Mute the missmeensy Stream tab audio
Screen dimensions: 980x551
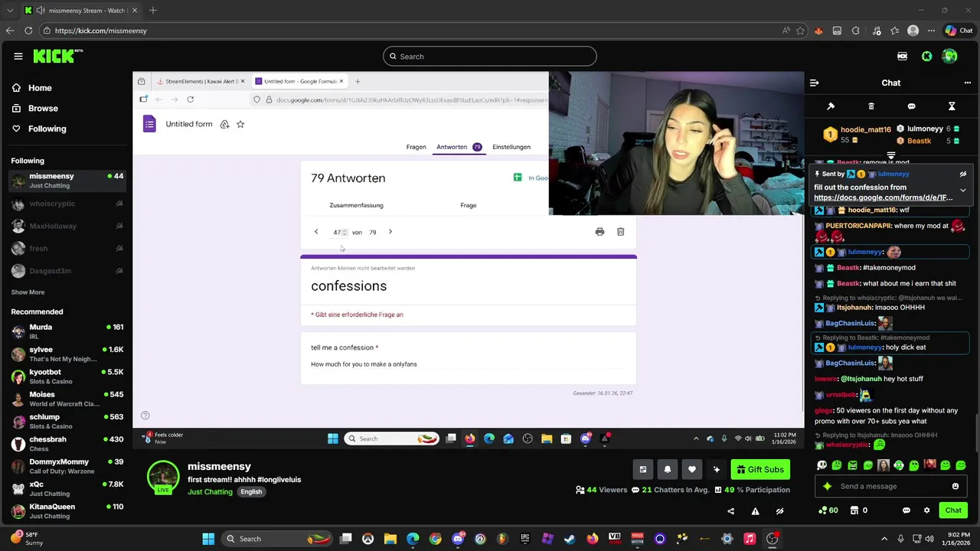tap(39, 11)
